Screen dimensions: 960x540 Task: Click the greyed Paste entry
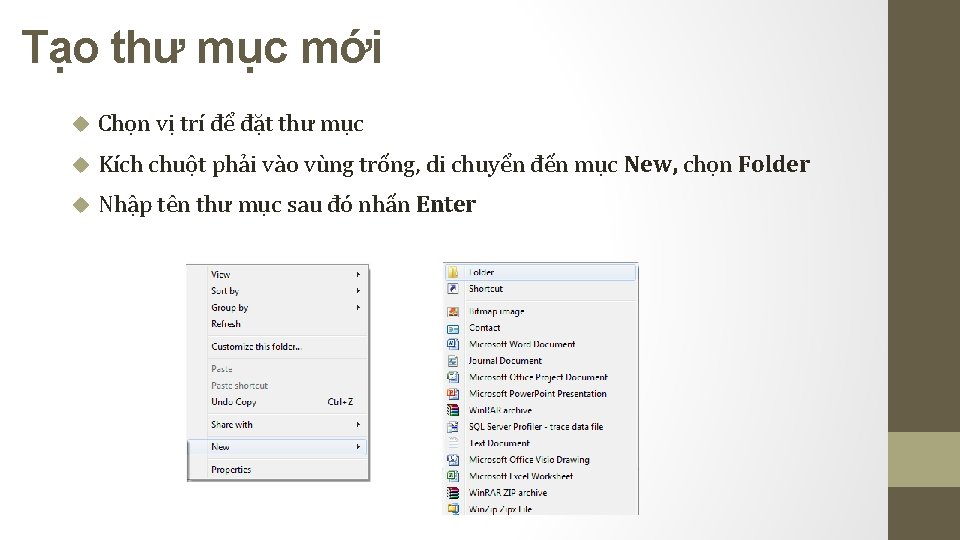click(x=278, y=369)
